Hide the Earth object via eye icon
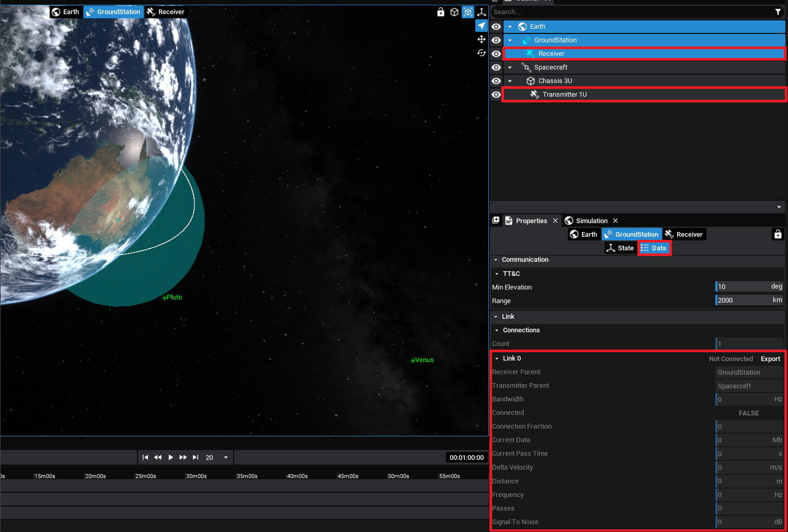 496,27
